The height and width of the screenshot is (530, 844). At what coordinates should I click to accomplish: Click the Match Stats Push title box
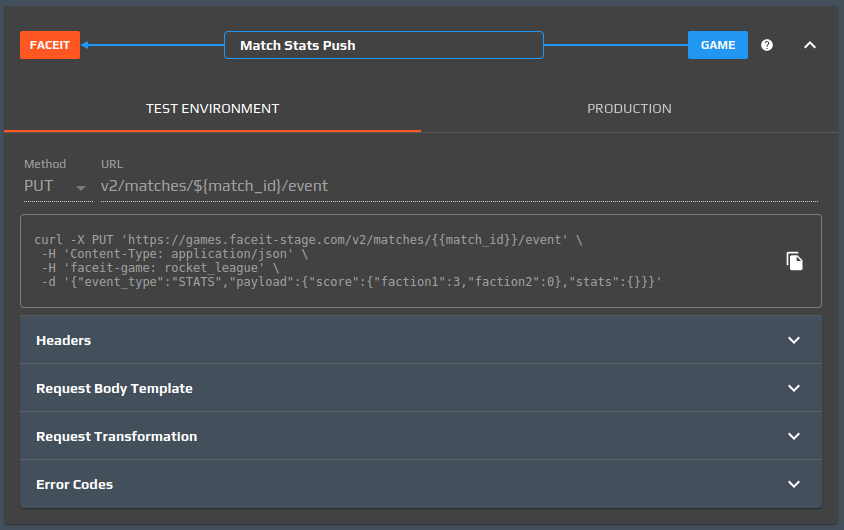click(x=384, y=45)
